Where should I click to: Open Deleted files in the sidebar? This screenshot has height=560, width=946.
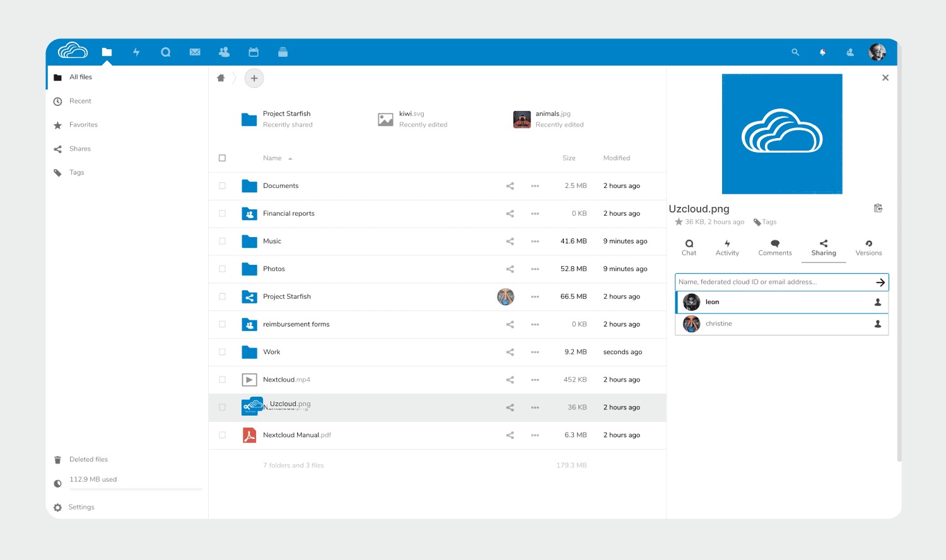point(88,460)
